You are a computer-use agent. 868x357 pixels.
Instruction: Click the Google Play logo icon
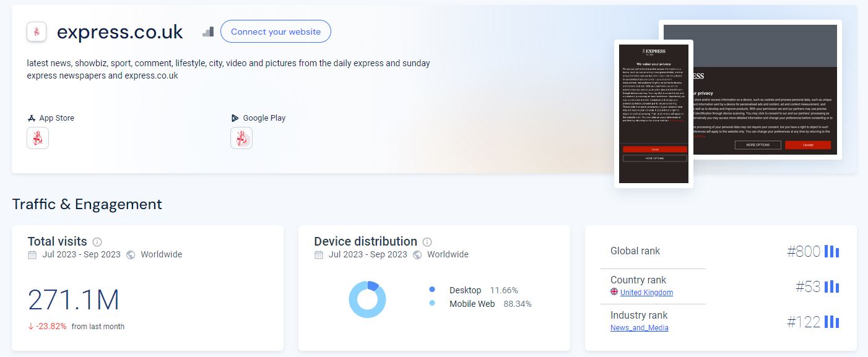click(235, 118)
